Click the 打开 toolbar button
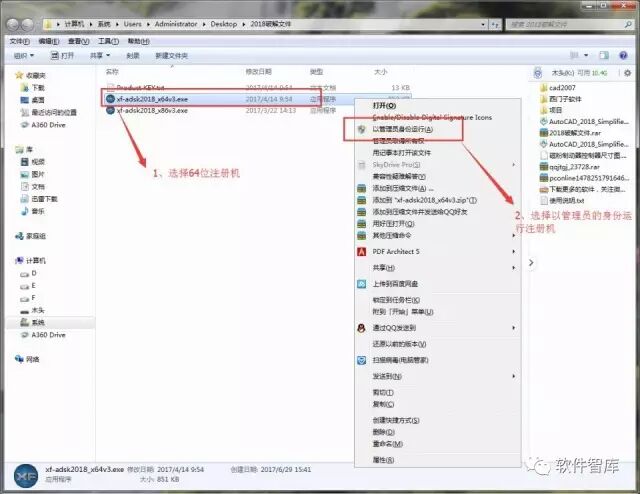This screenshot has height=494, width=640. click(x=62, y=56)
